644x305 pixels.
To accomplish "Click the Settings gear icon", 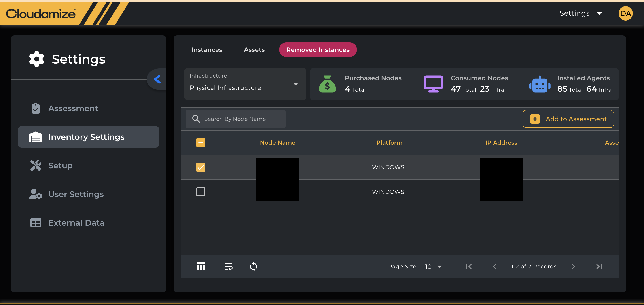I will (x=36, y=59).
